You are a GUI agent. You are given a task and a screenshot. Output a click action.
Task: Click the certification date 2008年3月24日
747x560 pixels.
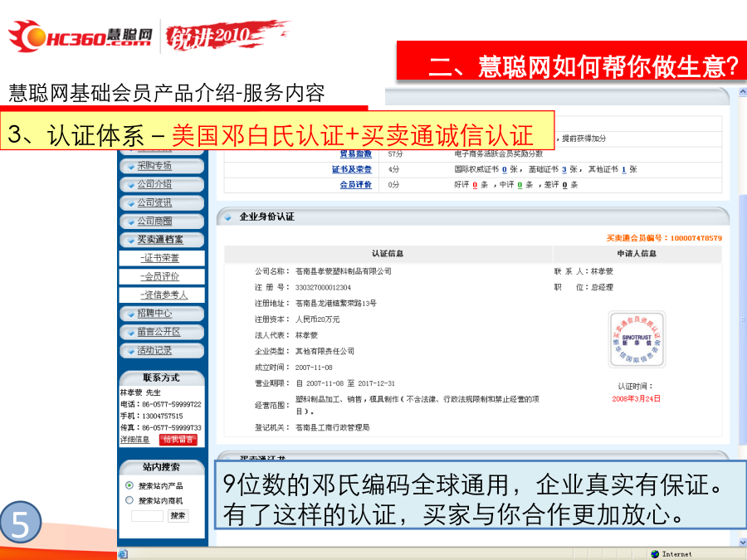coord(637,399)
